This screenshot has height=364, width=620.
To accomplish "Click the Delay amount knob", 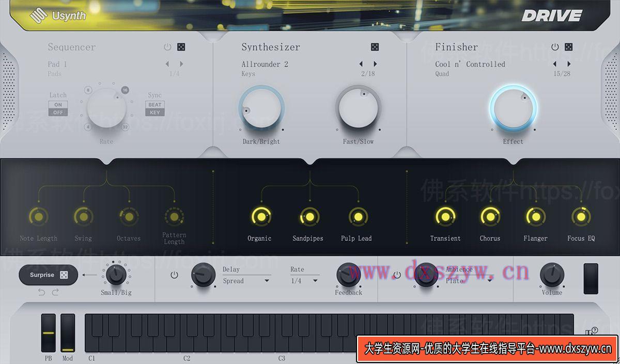I will point(203,275).
